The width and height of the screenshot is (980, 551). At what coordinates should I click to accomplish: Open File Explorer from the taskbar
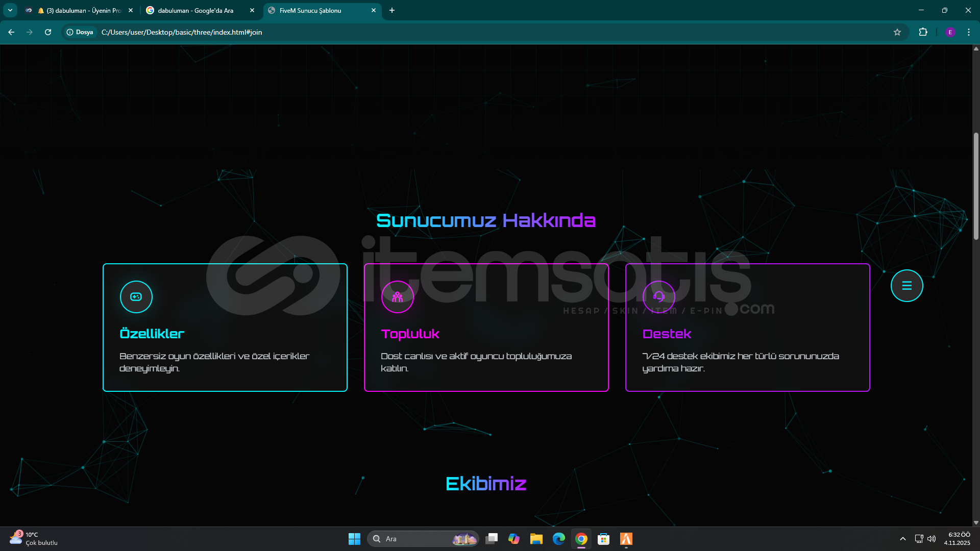tap(536, 539)
